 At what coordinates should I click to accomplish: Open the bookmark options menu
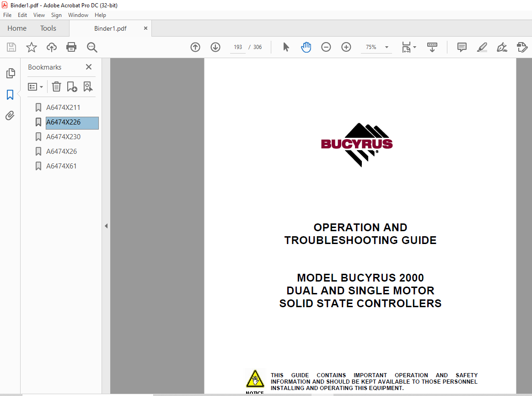pyautogui.click(x=35, y=87)
